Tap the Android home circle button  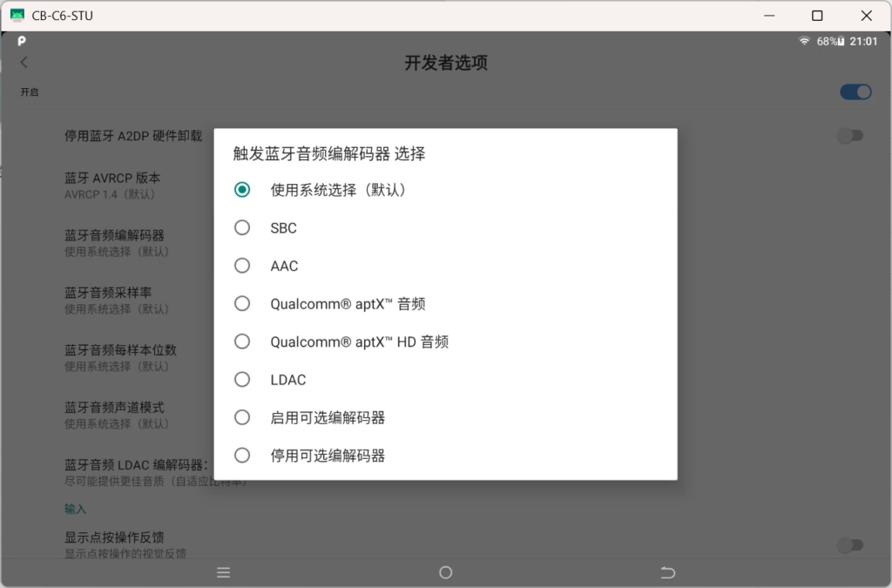446,572
